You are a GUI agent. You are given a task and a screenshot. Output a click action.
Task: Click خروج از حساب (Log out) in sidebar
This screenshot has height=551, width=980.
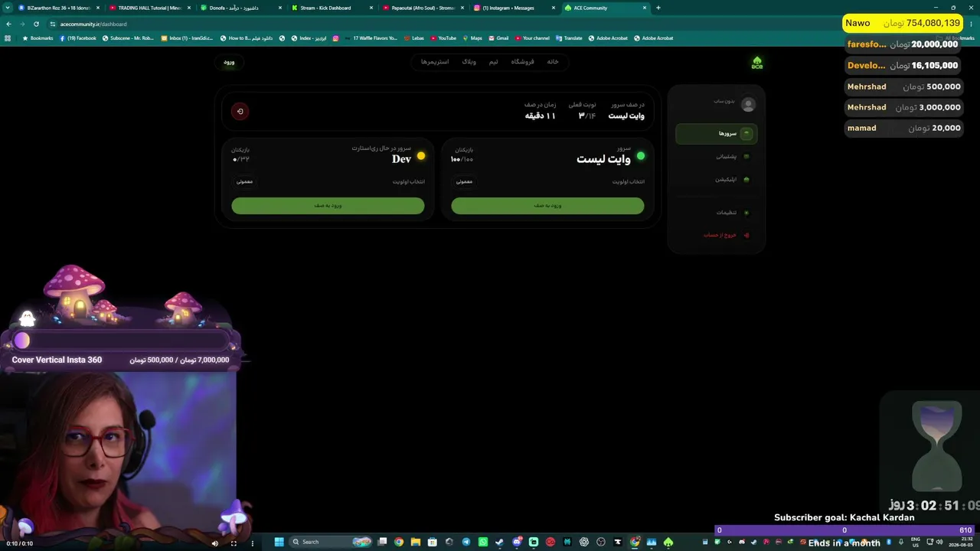pos(716,235)
